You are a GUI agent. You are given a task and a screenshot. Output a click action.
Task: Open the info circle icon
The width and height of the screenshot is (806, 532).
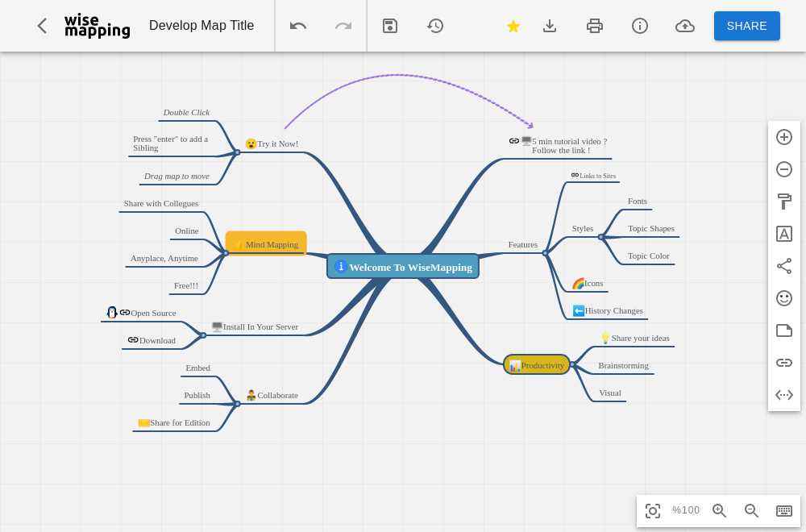click(x=639, y=26)
